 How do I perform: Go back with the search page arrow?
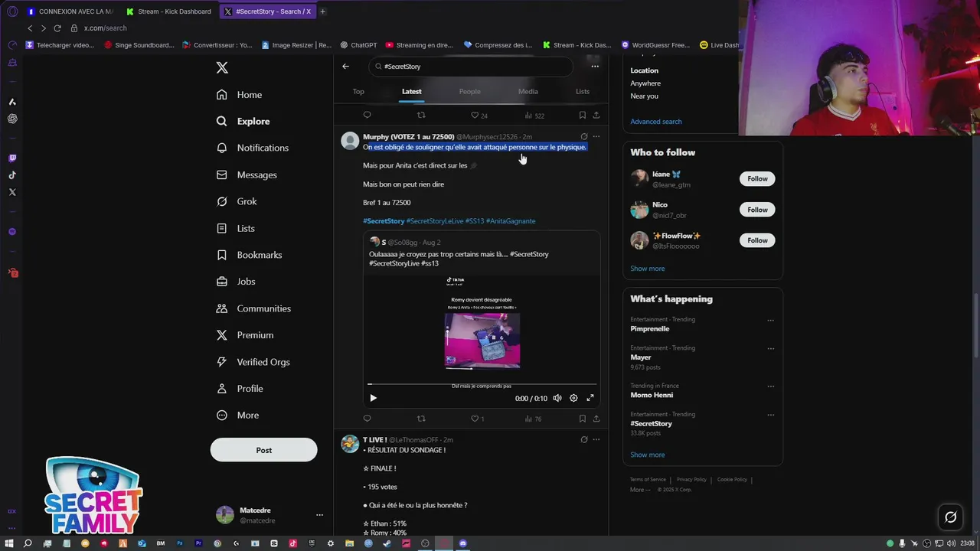[345, 67]
